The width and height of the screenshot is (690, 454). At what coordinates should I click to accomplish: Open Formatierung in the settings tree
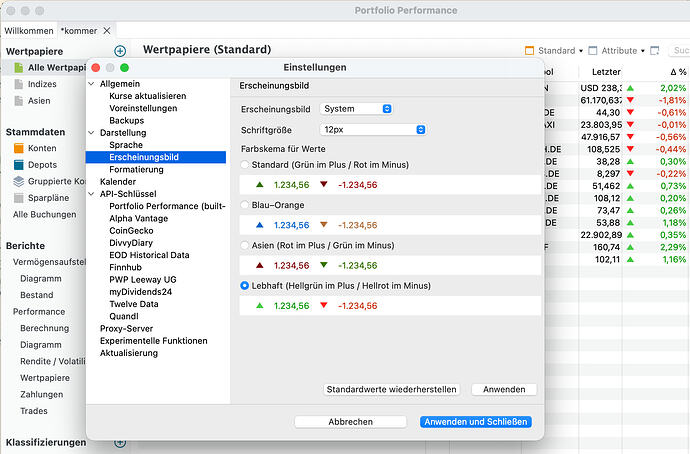[x=138, y=169]
